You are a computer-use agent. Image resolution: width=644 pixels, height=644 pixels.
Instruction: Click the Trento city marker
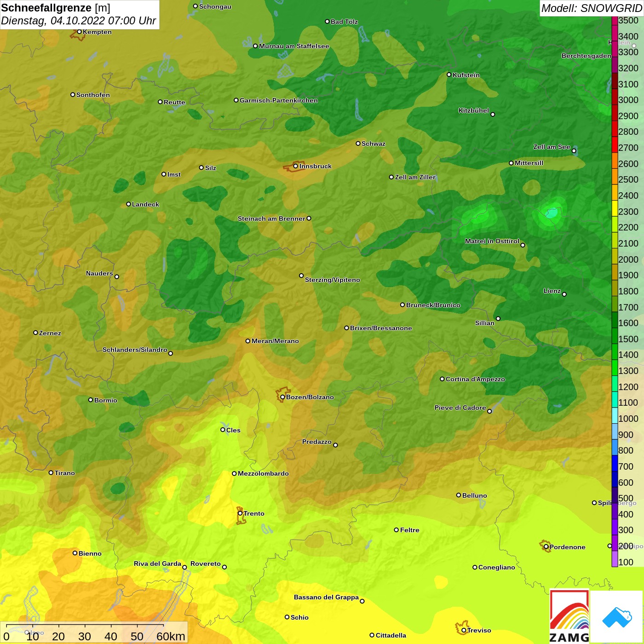240,513
